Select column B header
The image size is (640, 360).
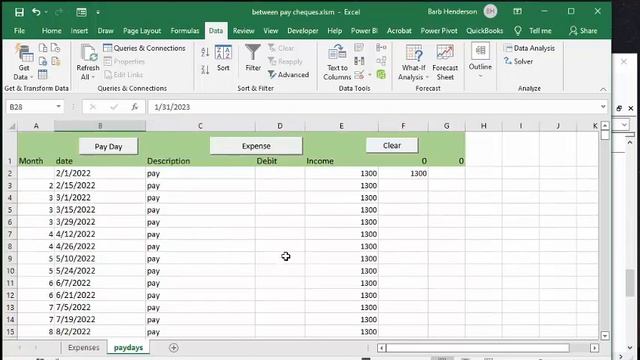click(x=100, y=126)
